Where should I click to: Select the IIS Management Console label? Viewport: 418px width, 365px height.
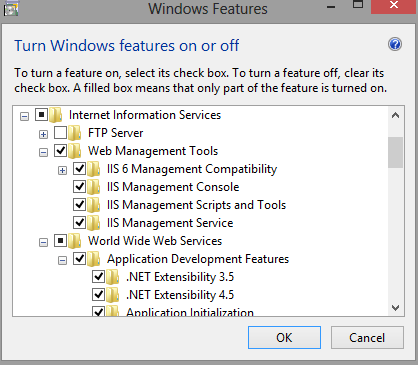point(173,187)
